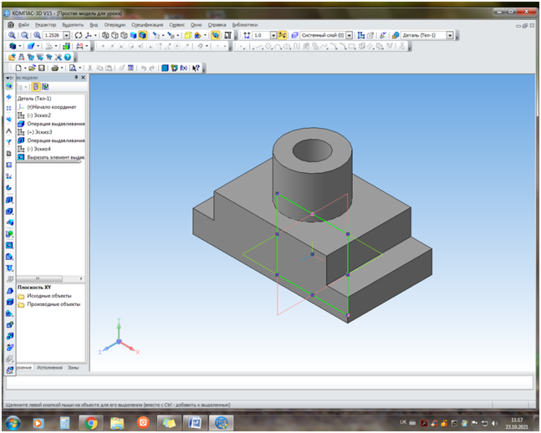Switch to Зоны tab
Screen dimensions: 541x433
(x=73, y=367)
